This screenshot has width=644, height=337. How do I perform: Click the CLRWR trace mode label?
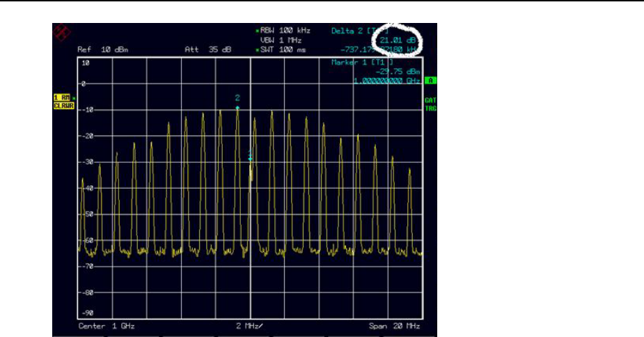click(63, 106)
